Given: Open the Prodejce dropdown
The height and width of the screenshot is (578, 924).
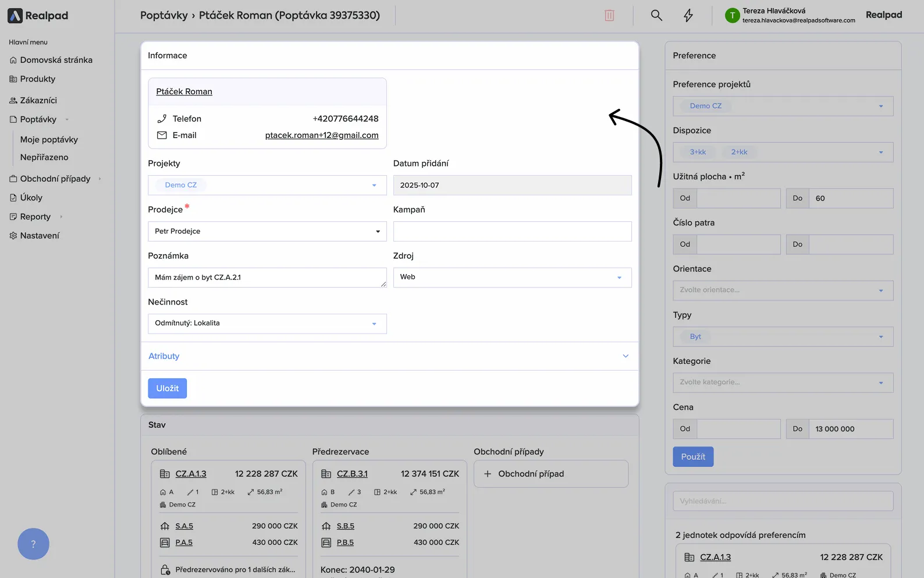Looking at the screenshot, I should coord(267,231).
